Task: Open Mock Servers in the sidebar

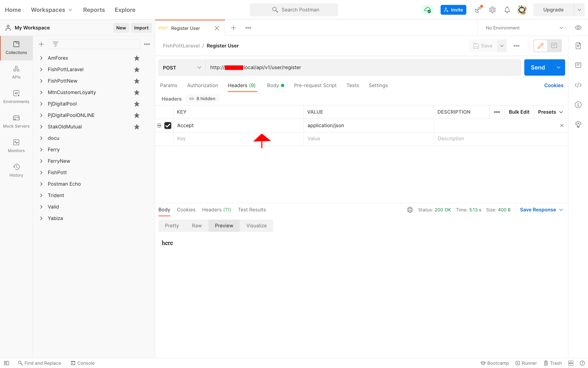Action: [16, 121]
